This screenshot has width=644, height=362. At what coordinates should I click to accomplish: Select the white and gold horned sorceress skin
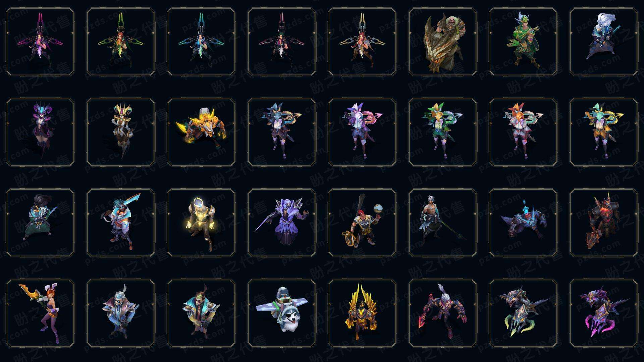pyautogui.click(x=121, y=132)
